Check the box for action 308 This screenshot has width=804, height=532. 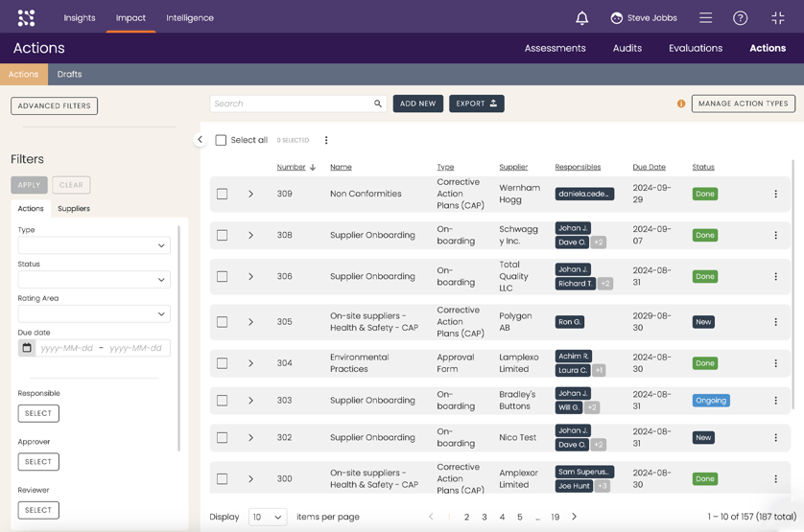point(222,235)
